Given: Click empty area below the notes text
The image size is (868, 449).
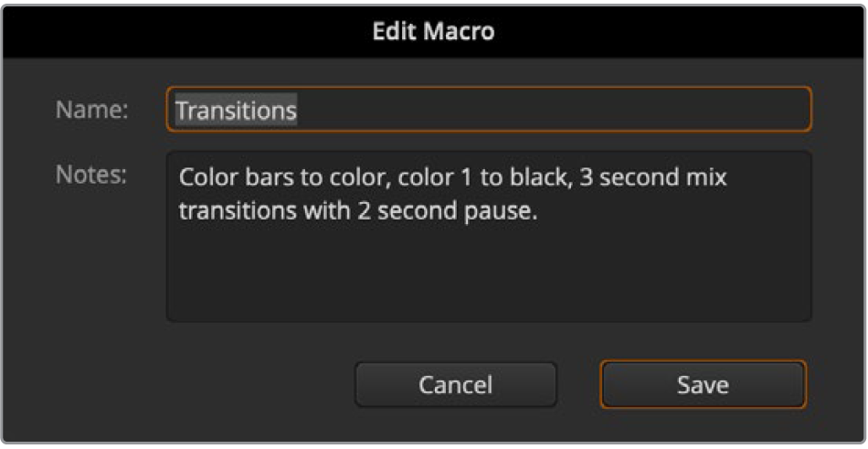Looking at the screenshot, I should (x=488, y=274).
